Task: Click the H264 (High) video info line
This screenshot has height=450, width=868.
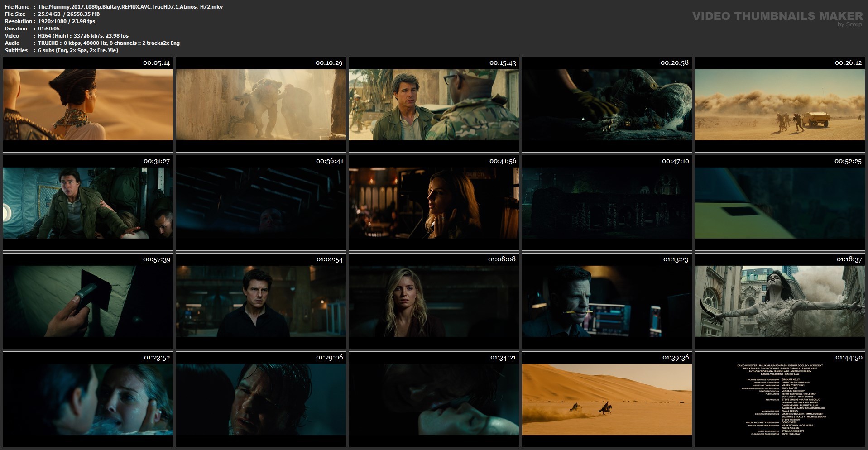Action: pos(83,36)
